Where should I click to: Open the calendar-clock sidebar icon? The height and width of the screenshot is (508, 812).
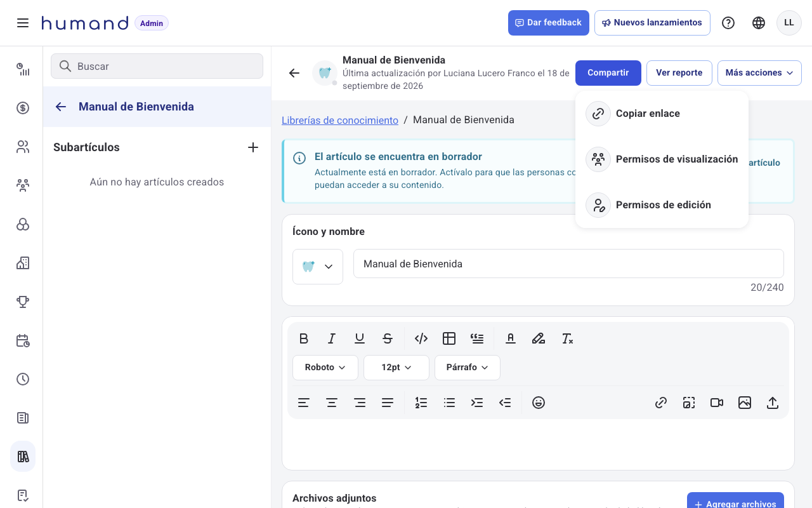tap(23, 340)
